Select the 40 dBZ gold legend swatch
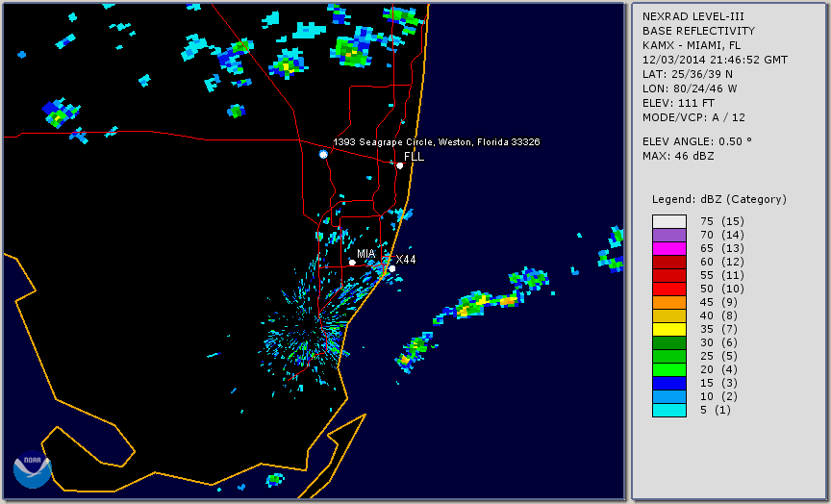The image size is (831, 504). 669,315
